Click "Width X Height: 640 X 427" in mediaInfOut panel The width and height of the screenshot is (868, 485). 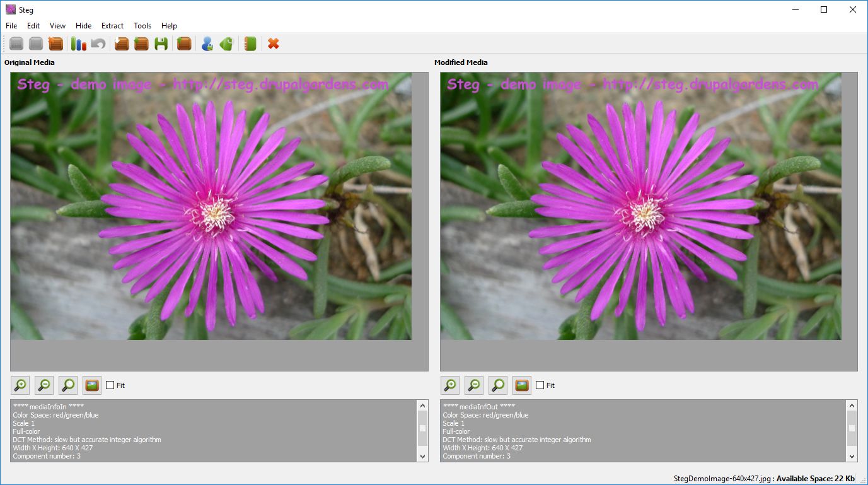click(482, 448)
